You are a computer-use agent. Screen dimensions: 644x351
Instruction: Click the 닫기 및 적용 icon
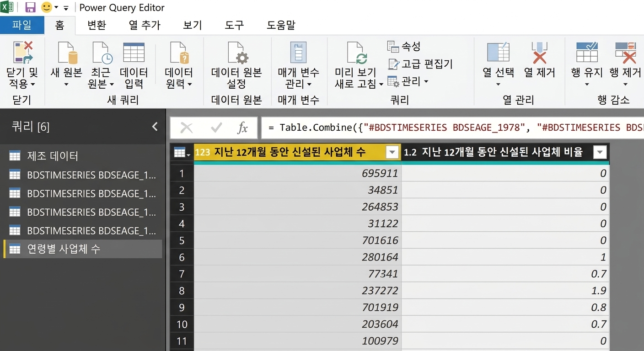pyautogui.click(x=23, y=52)
